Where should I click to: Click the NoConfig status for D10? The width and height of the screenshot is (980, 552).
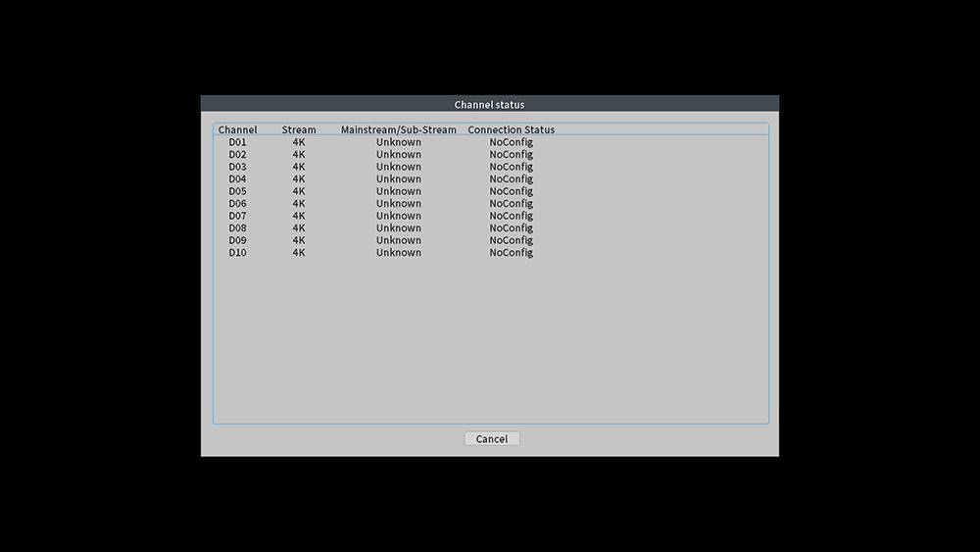click(x=511, y=253)
